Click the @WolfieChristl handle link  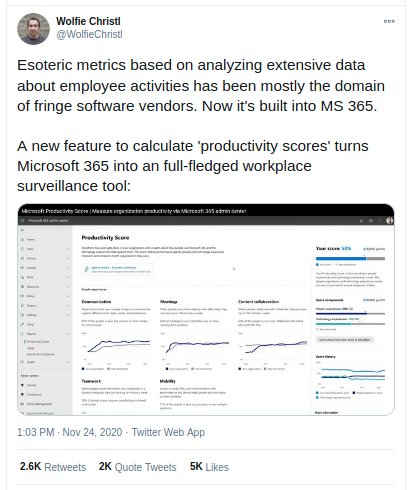tap(89, 34)
